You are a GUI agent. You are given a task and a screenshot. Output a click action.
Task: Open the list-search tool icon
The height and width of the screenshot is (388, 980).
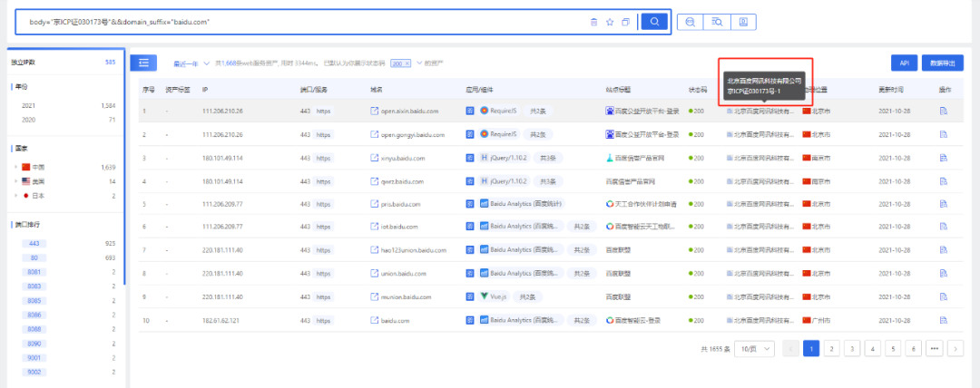pos(717,22)
